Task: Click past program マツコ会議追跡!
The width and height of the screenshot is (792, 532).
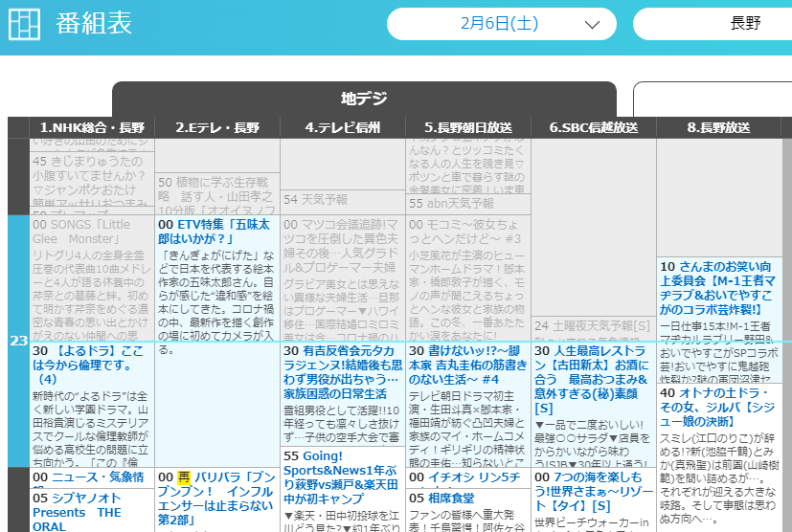Action: click(x=341, y=245)
